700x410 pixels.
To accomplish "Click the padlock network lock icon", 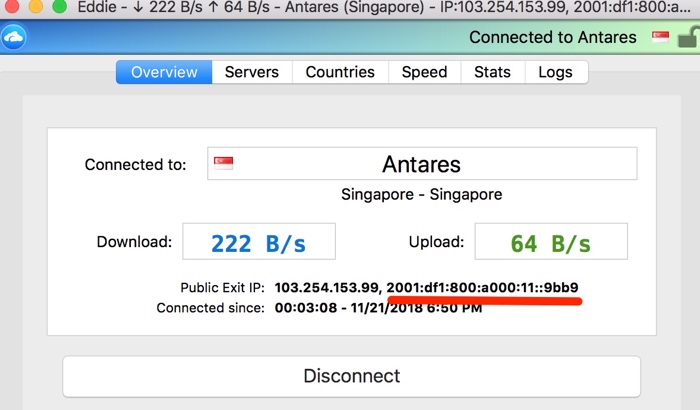I will [688, 37].
